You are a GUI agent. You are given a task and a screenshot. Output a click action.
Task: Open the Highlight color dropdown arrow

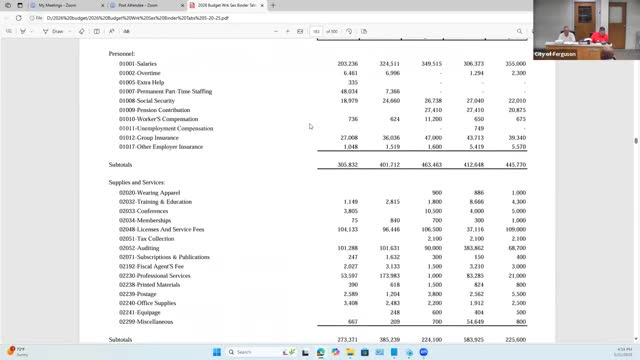pyautogui.click(x=31, y=31)
